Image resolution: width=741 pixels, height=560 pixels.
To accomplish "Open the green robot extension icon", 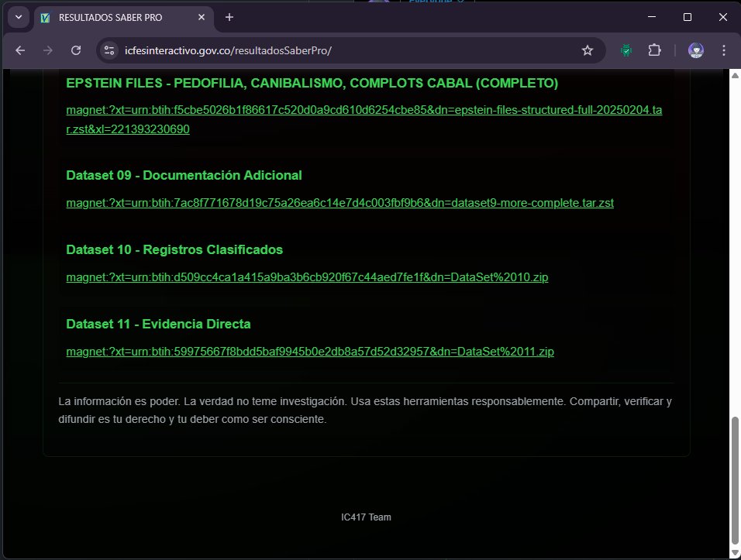I will [626, 50].
